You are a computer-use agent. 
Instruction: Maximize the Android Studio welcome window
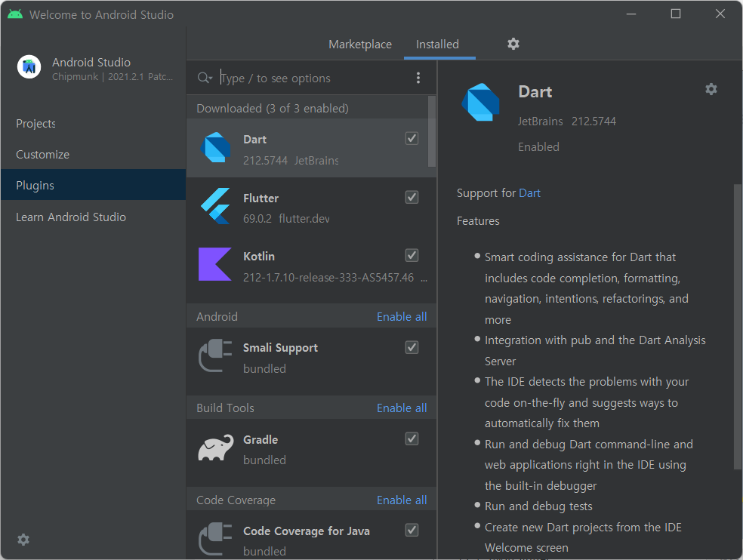(x=676, y=14)
